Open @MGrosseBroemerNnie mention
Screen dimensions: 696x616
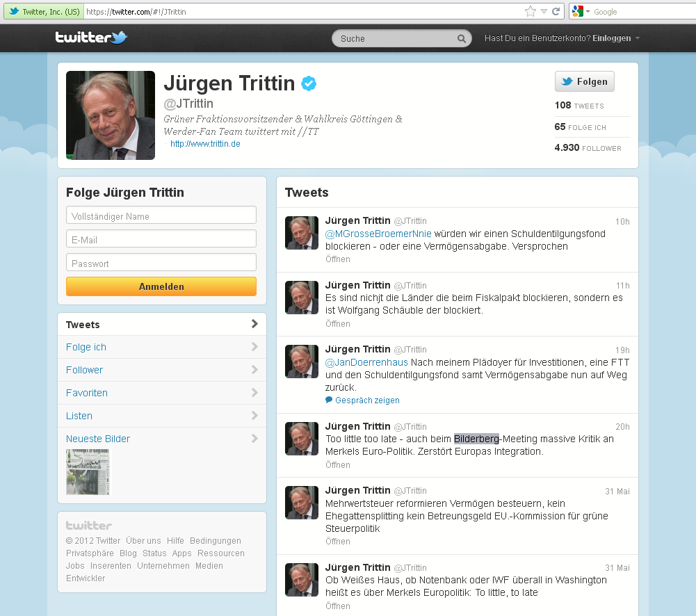pos(378,234)
